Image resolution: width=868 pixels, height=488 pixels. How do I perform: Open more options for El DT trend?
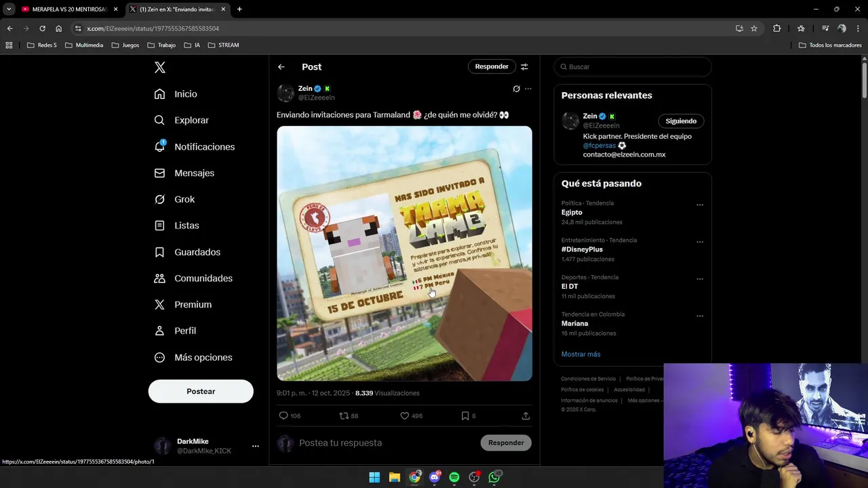pos(700,279)
